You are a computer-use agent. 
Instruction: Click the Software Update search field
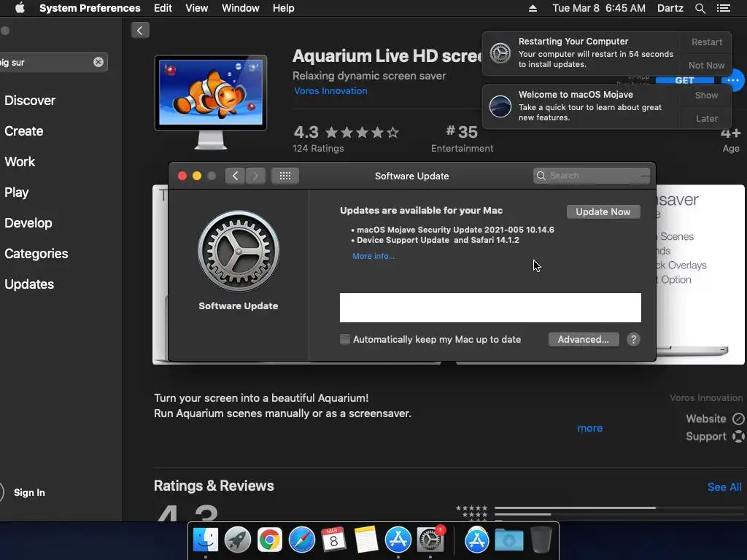(x=591, y=176)
